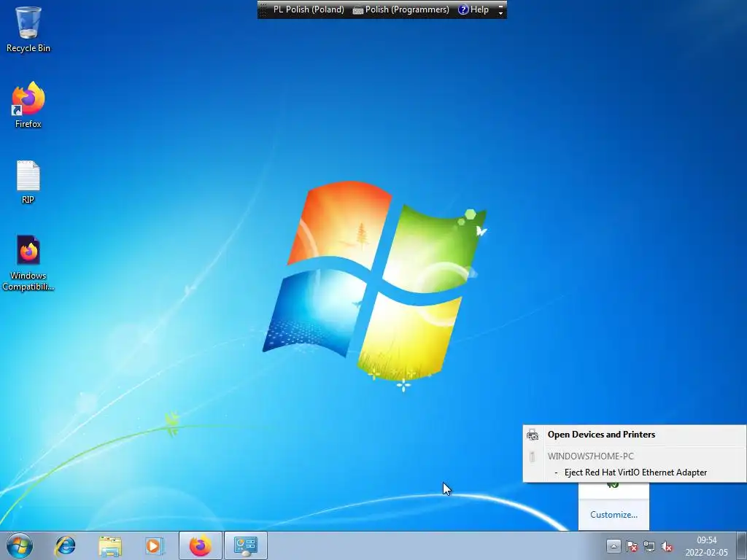The width and height of the screenshot is (747, 560).
Task: Open the Action Center flag icon
Action: pyautogui.click(x=632, y=546)
